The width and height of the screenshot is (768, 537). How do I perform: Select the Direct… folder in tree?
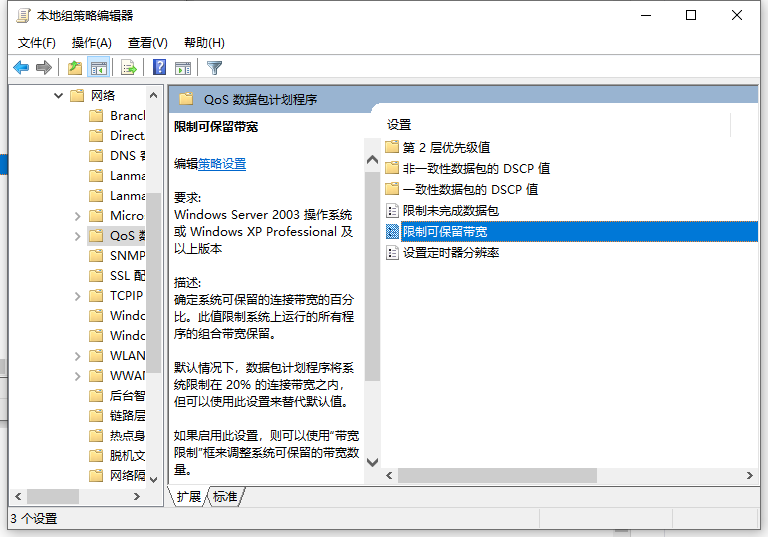point(117,136)
